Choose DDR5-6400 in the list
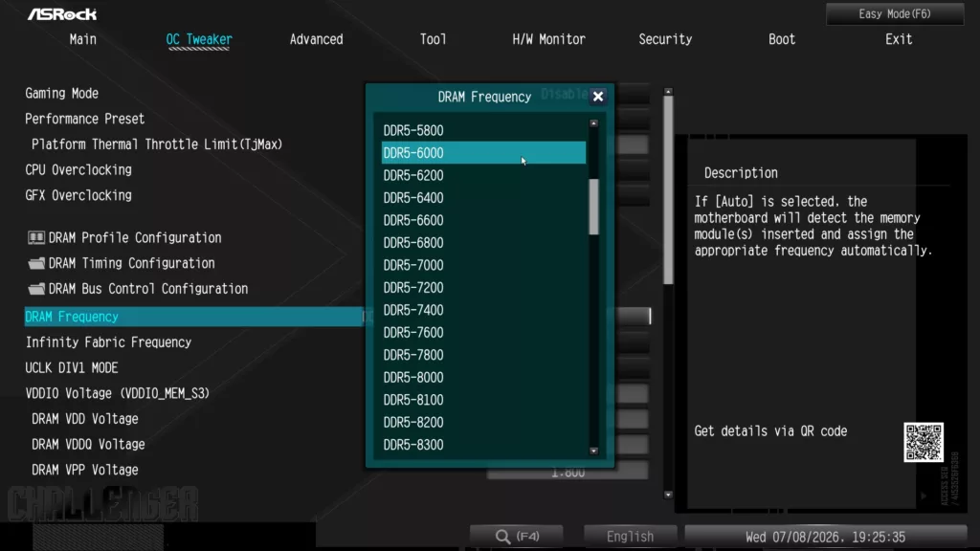The height and width of the screenshot is (551, 980). click(x=483, y=197)
